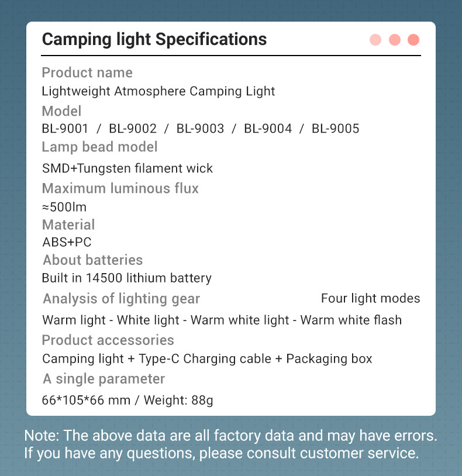Click the middle pink dot in header
The image size is (462, 476).
point(395,40)
